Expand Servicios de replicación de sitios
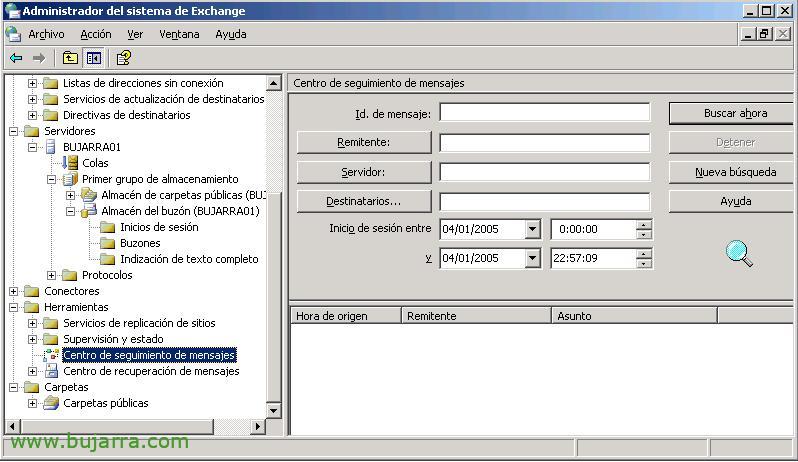 coord(32,323)
